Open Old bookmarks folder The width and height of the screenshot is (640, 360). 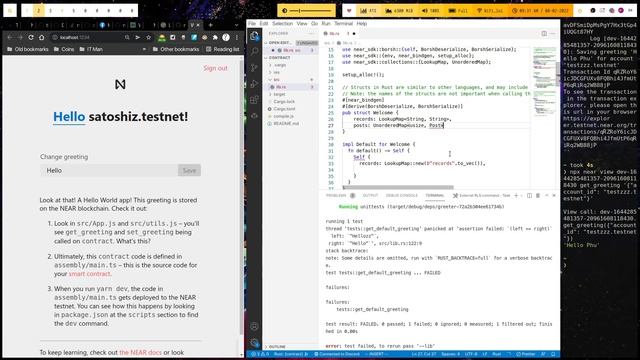pos(28,49)
